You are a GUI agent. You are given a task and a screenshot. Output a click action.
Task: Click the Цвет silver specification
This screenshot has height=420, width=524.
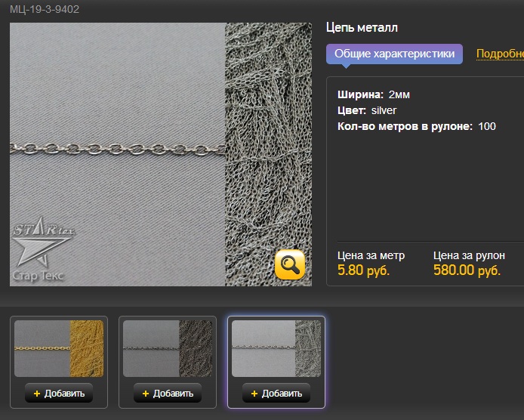(367, 110)
